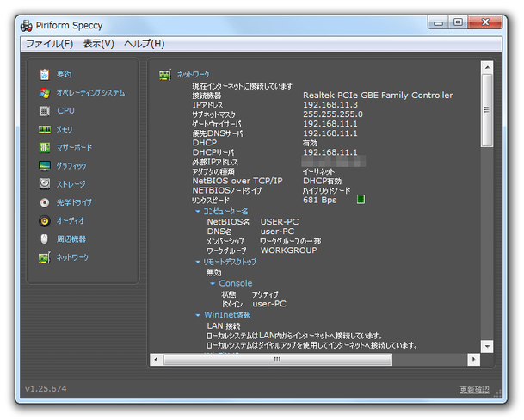Select the 光学ドライブ disc icon

pos(45,202)
